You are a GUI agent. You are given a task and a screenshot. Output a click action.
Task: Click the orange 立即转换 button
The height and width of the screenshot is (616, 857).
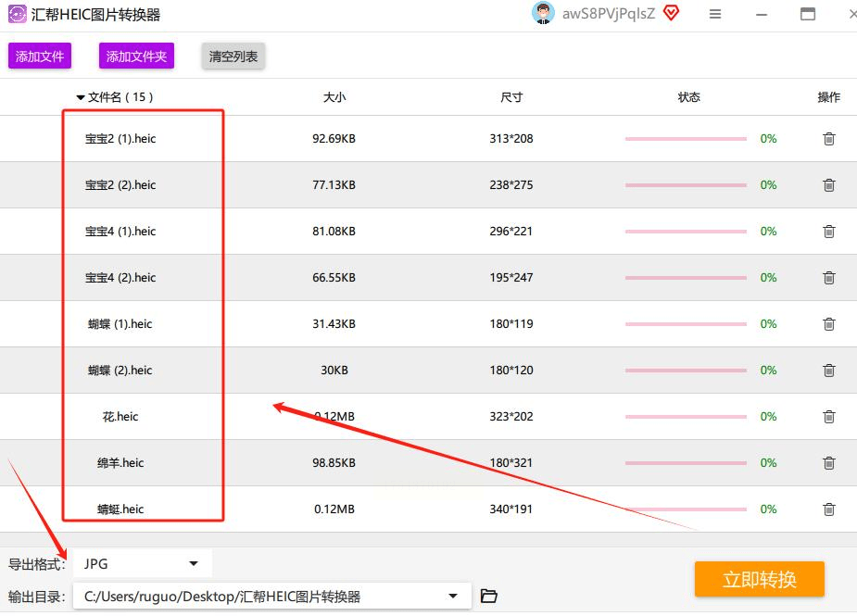[759, 579]
